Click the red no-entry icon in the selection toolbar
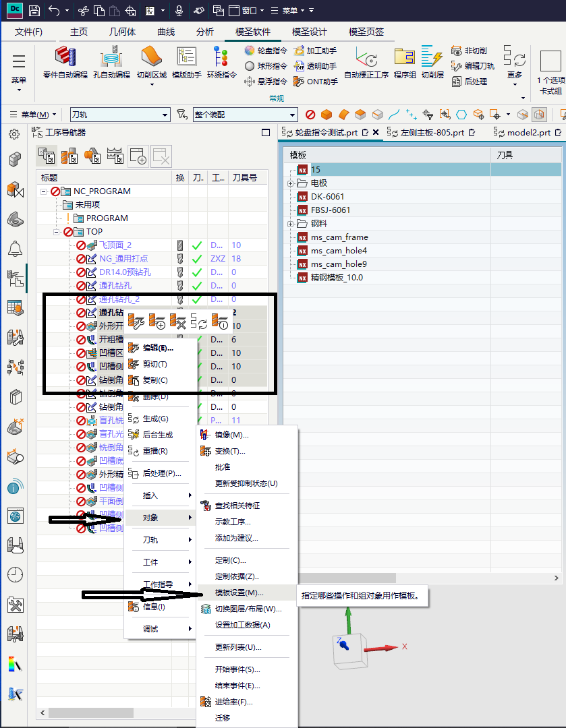Screen dimensions: 566x728 (x=310, y=114)
